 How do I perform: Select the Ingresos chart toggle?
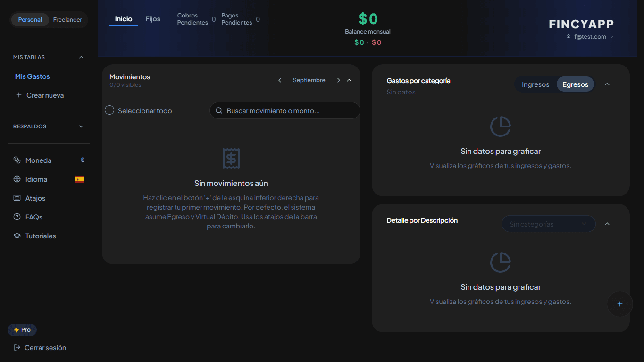coord(535,84)
